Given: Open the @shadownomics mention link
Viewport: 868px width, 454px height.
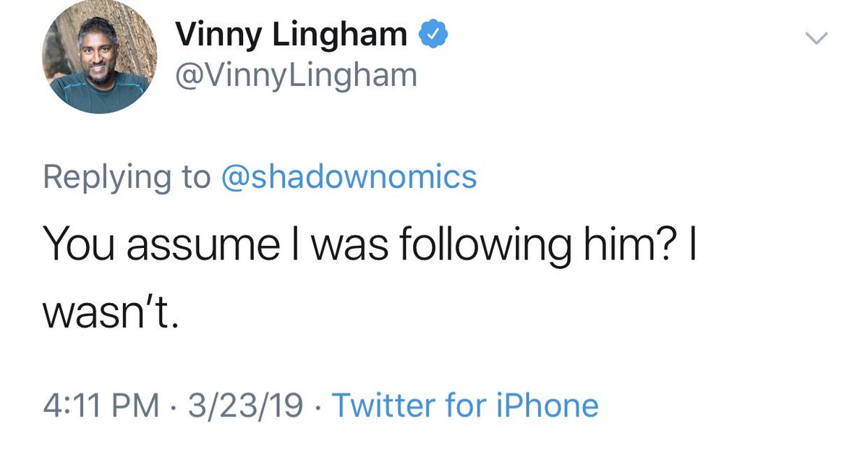Looking at the screenshot, I should 348,177.
